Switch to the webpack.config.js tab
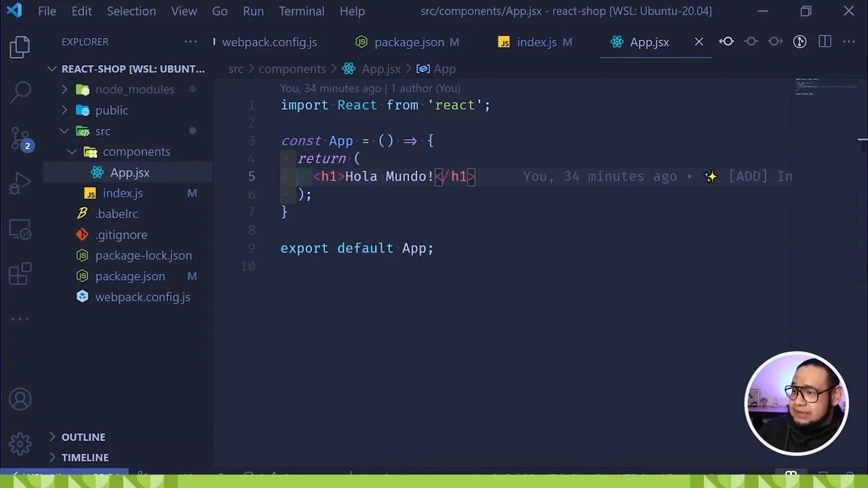 click(x=269, y=41)
